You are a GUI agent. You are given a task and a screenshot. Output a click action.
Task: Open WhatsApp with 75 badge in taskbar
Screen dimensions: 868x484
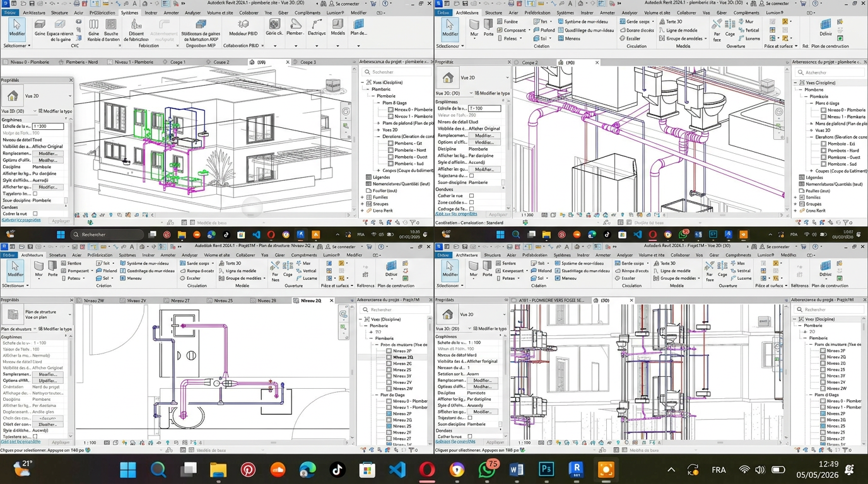coord(487,470)
